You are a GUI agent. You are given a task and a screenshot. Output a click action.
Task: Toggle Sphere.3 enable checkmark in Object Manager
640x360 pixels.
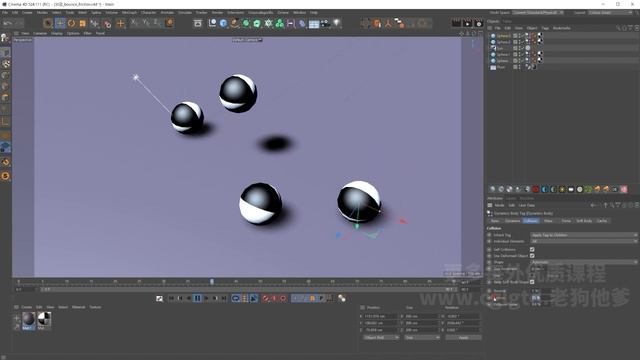coord(522,36)
